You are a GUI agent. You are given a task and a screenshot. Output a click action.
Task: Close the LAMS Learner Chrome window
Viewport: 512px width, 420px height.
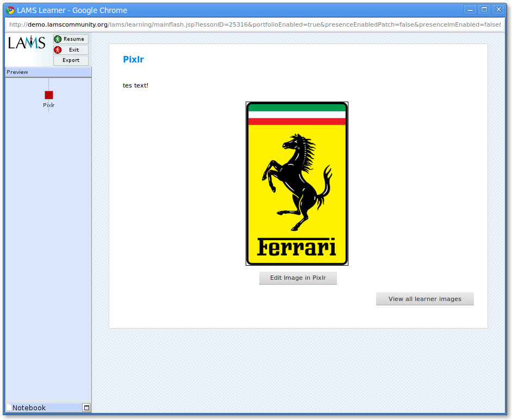click(x=498, y=9)
